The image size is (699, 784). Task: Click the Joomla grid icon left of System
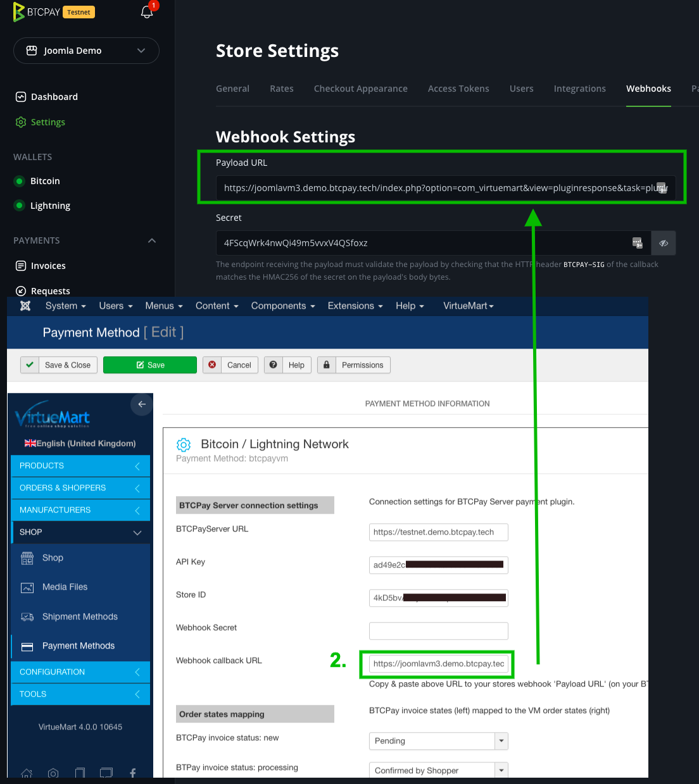25,306
